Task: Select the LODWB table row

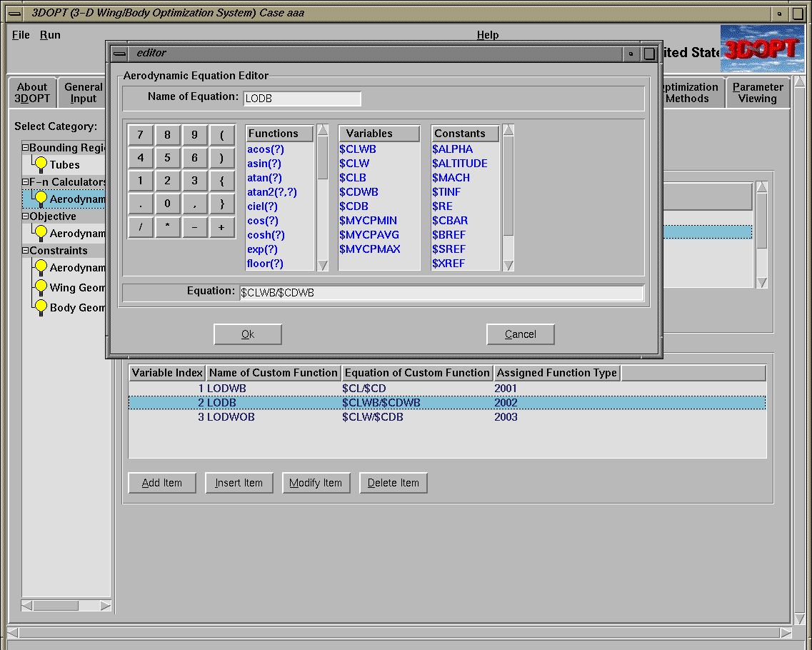Action: click(447, 389)
